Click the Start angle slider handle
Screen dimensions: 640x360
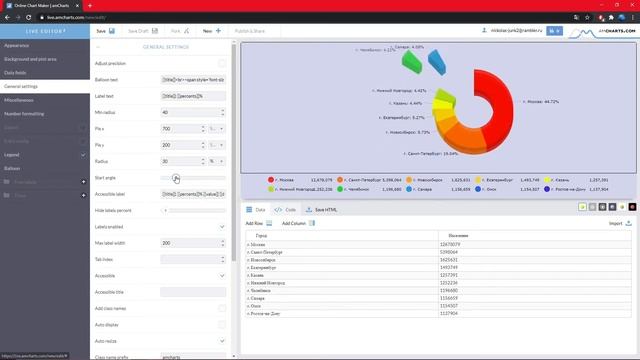[176, 178]
